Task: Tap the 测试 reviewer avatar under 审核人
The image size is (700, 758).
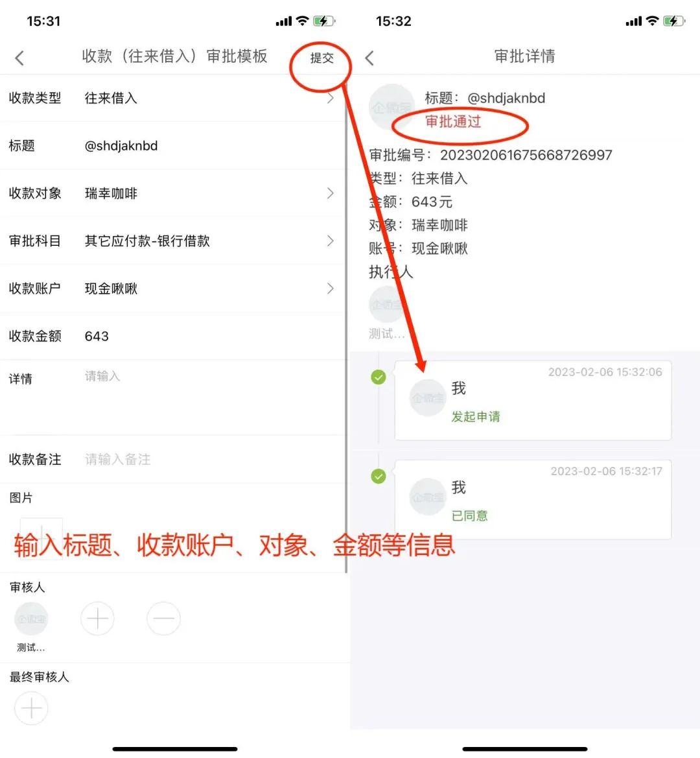Action: point(31,619)
